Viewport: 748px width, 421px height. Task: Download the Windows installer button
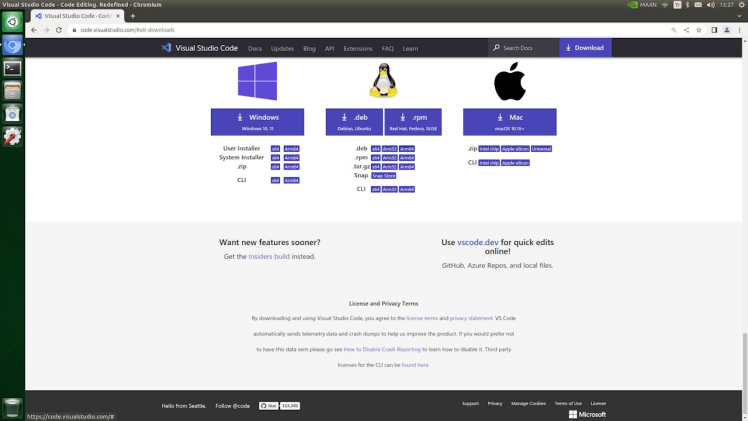(x=257, y=122)
